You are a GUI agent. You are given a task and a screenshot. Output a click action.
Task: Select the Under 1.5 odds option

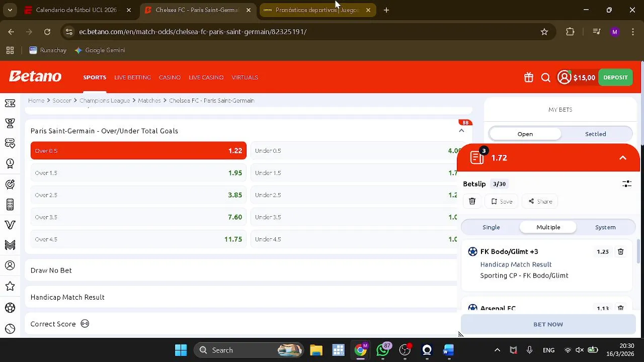click(x=354, y=173)
